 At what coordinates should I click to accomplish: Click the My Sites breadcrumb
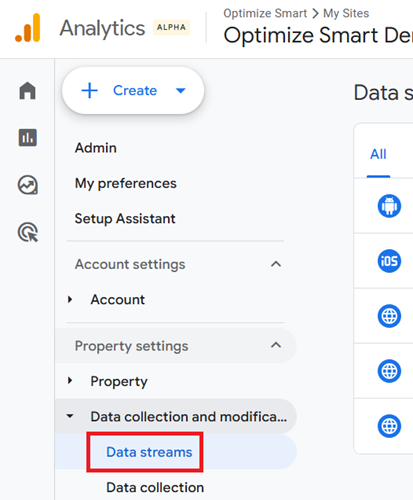pos(346,13)
